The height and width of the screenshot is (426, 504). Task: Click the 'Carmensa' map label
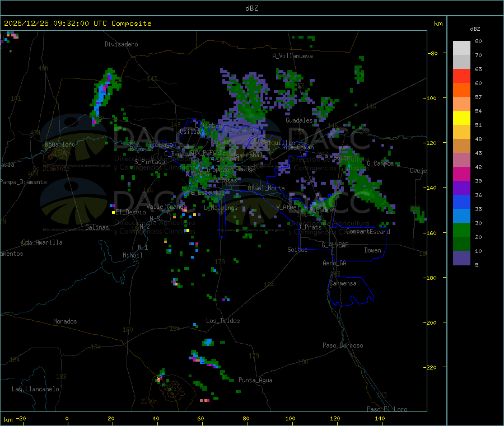[x=343, y=283]
